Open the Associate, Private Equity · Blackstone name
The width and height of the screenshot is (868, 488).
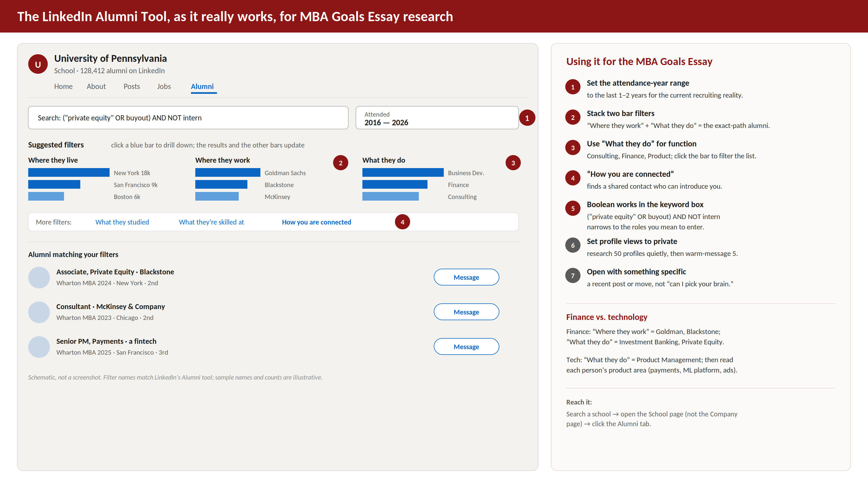(115, 272)
